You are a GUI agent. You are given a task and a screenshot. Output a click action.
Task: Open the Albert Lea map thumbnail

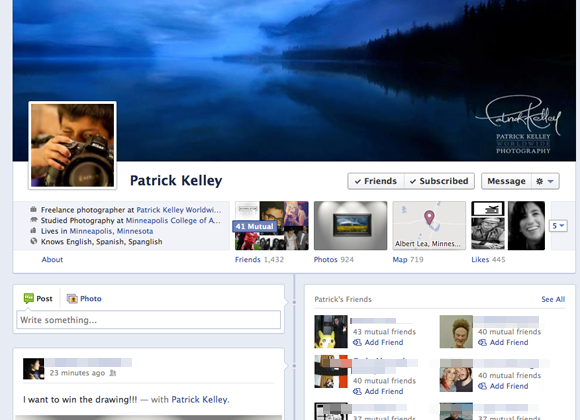click(429, 226)
